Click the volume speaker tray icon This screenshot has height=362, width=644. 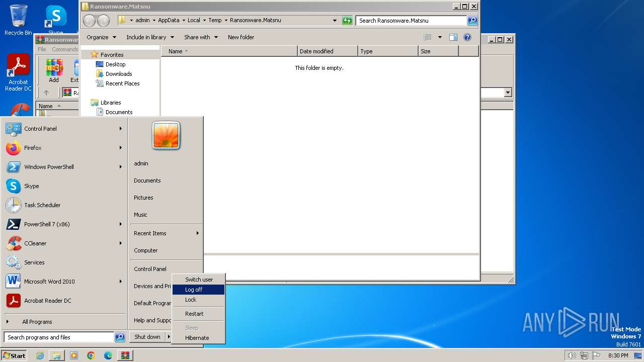point(572,355)
